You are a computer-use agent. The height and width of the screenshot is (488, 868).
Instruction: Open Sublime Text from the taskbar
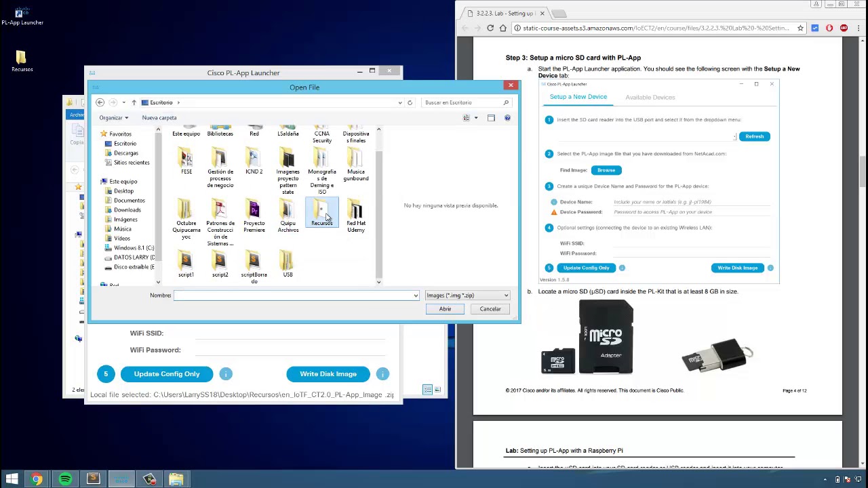point(93,479)
